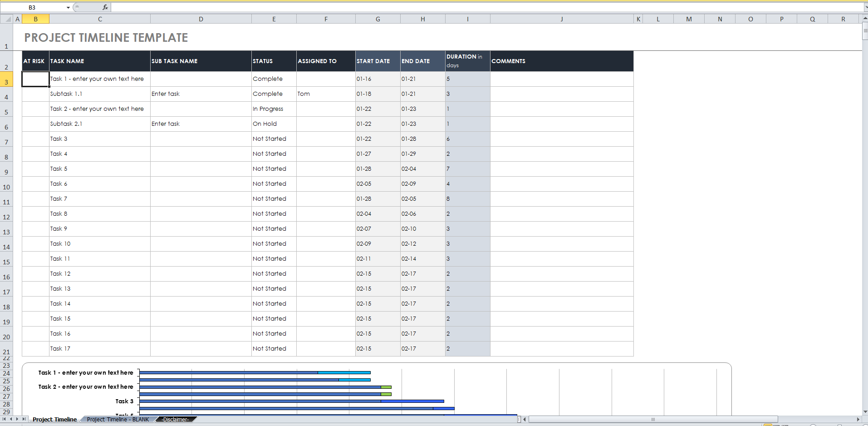Click the SUB TASK NAME header cell

coord(201,61)
